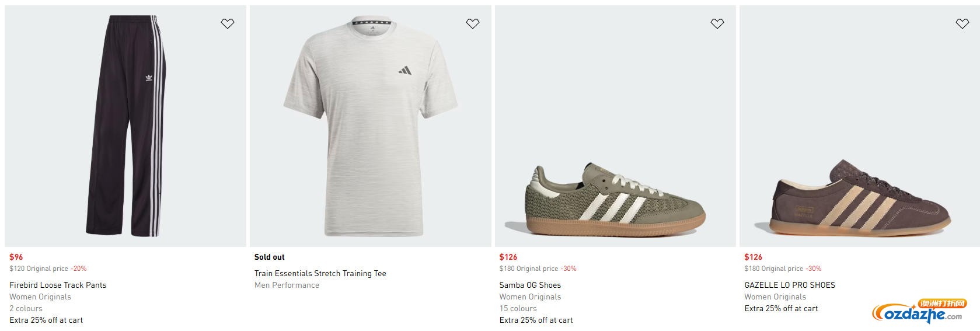Click Firebird Loose Track Pants title
The height and width of the screenshot is (331, 980).
(58, 285)
